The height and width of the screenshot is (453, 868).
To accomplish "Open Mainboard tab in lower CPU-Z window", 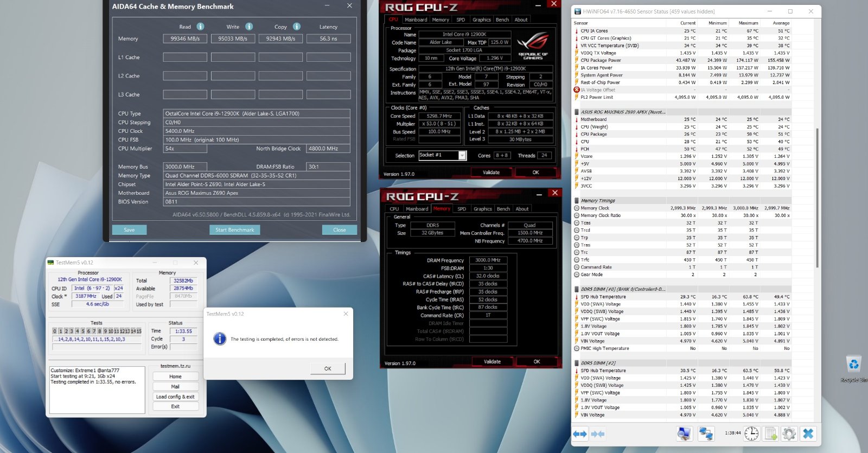I will [417, 209].
